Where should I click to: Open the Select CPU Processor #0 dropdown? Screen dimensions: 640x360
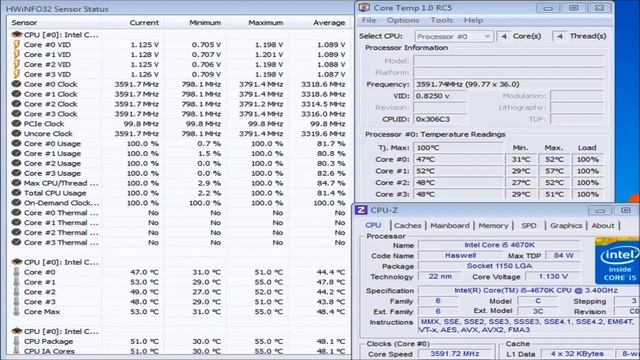[454, 36]
